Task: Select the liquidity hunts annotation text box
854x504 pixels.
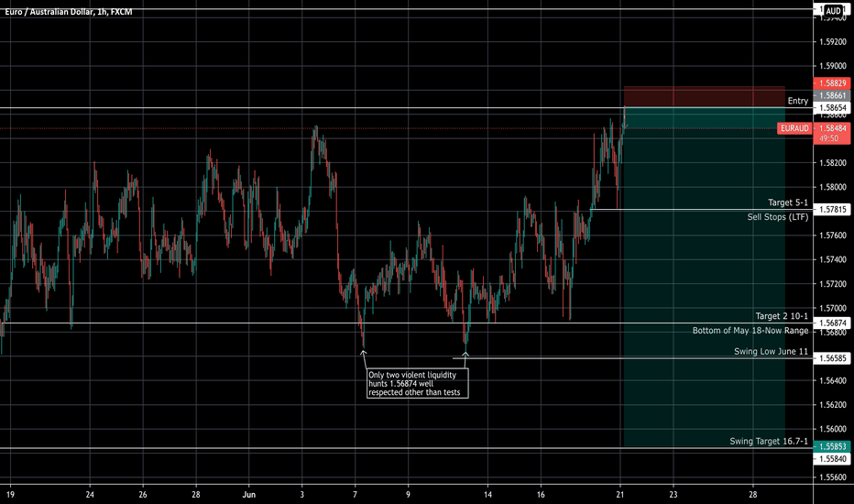Action: [418, 384]
